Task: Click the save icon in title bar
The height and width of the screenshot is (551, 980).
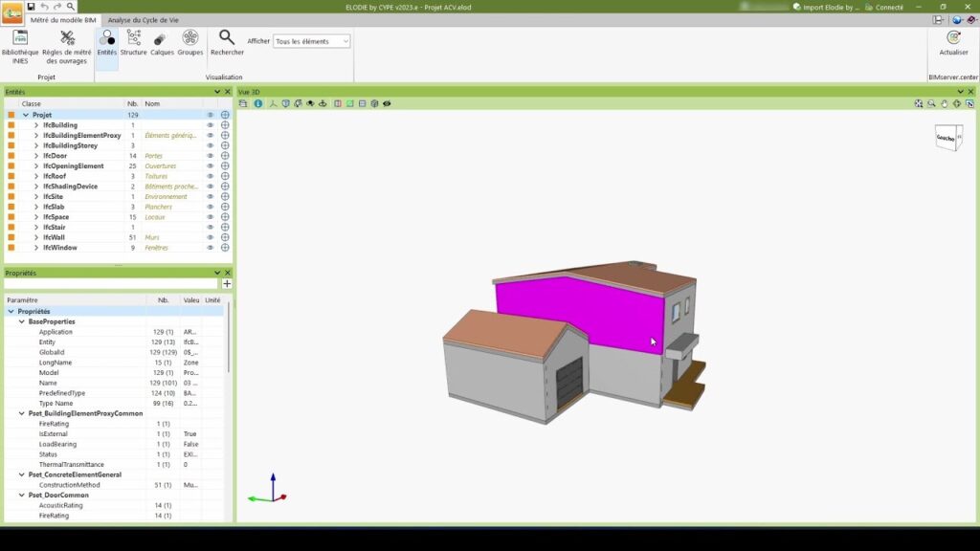Action: click(31, 7)
